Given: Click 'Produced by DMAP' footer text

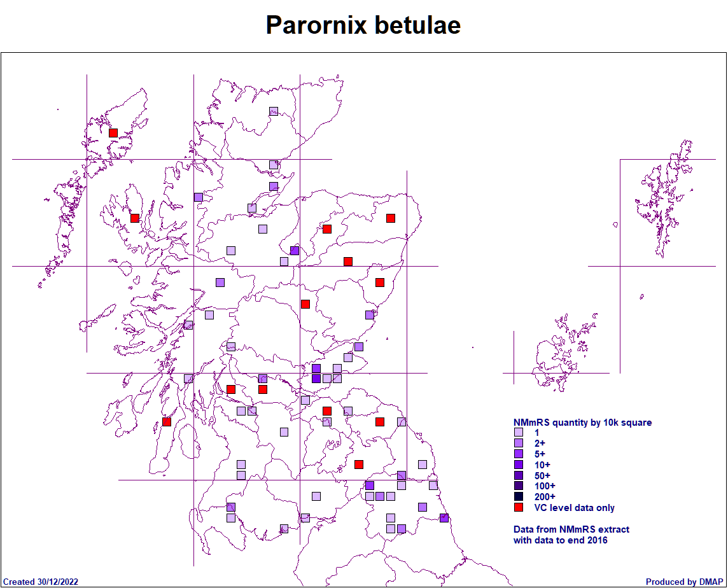Looking at the screenshot, I should click(684, 582).
